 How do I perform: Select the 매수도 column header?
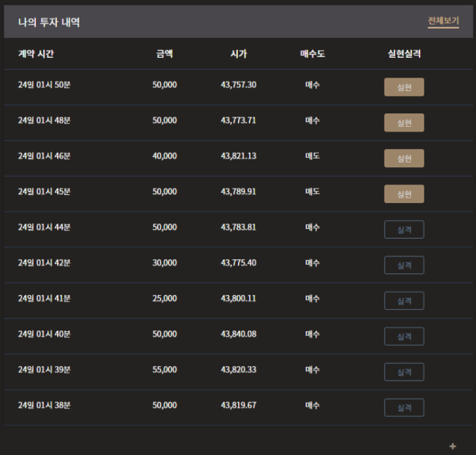(x=313, y=54)
